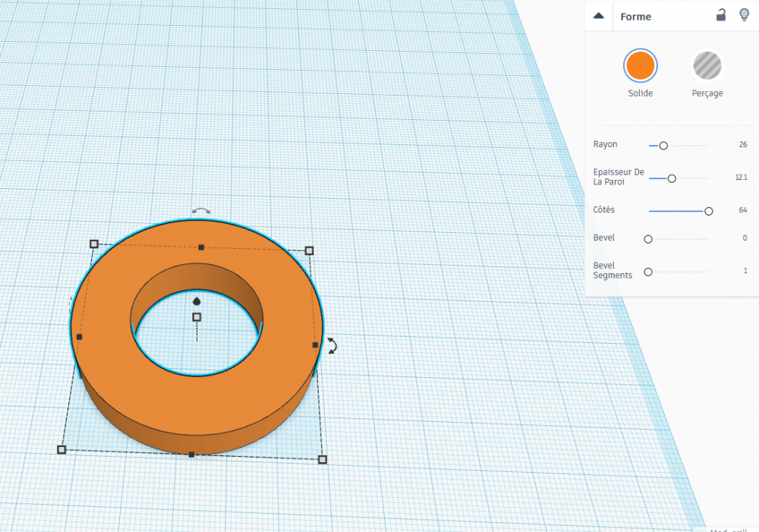
Task: Select the black cone lift handle
Action: point(197,301)
